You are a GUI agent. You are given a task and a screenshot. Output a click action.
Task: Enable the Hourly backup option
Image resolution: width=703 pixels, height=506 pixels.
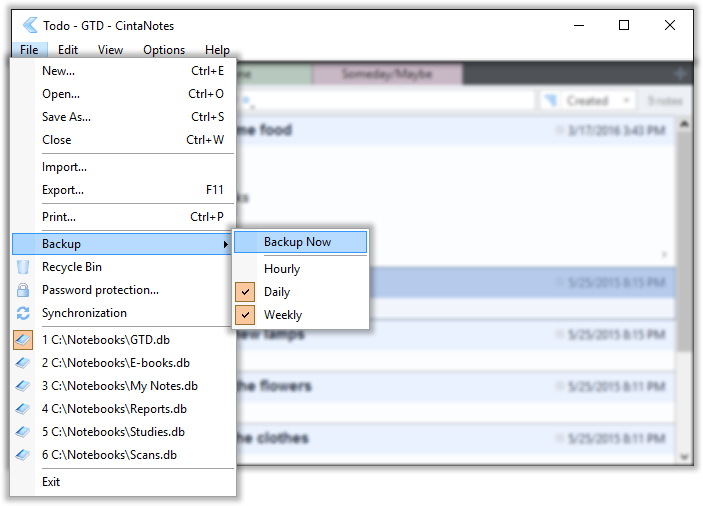pos(301,269)
